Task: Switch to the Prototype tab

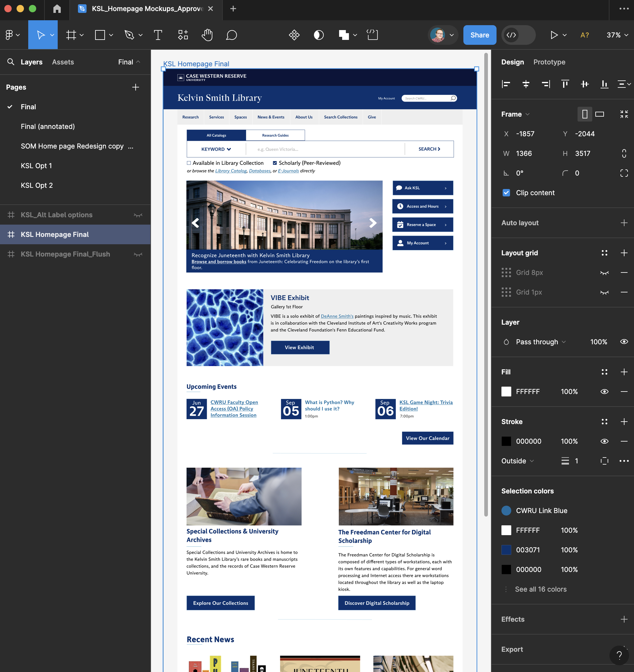Action: click(549, 62)
